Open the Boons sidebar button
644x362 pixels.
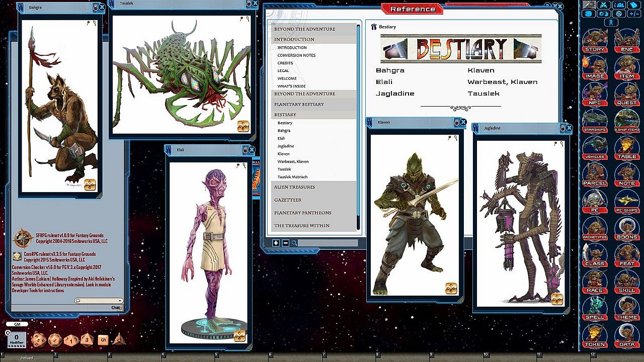(627, 228)
